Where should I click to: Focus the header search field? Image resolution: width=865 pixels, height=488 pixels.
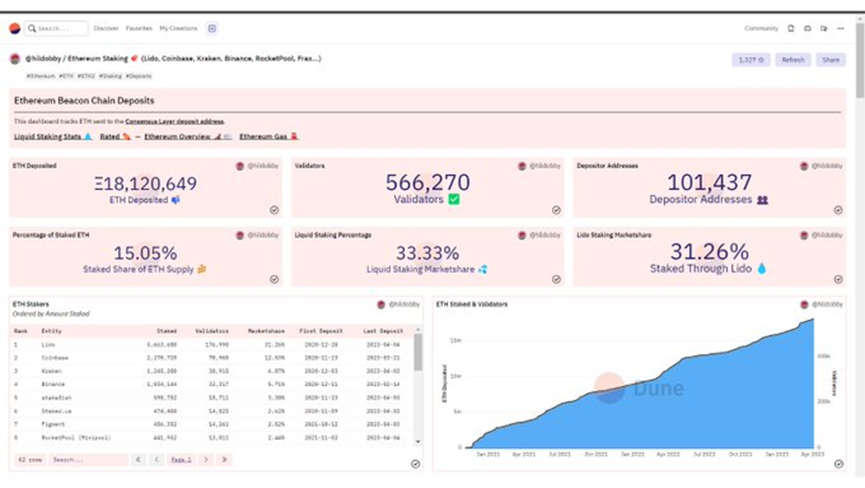[x=56, y=28]
